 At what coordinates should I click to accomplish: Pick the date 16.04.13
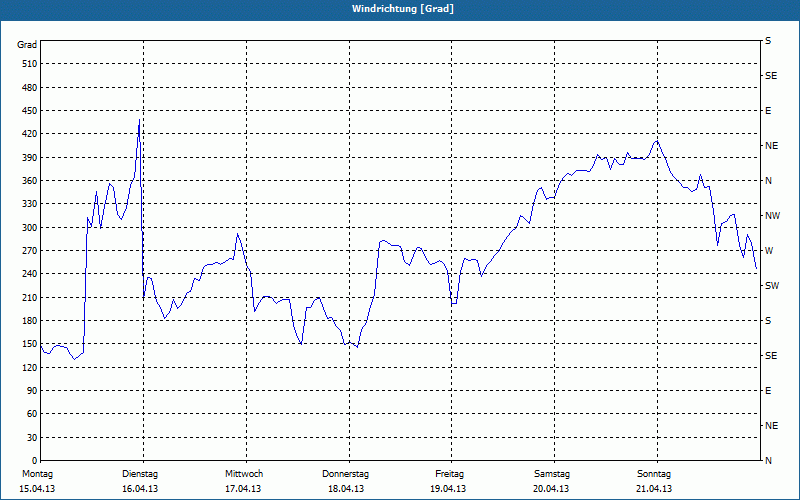pos(140,489)
